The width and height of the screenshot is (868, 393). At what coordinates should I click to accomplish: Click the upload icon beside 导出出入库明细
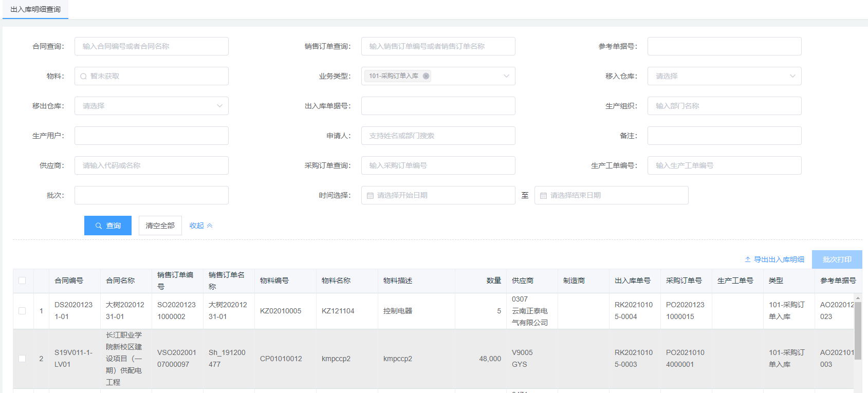pos(748,259)
